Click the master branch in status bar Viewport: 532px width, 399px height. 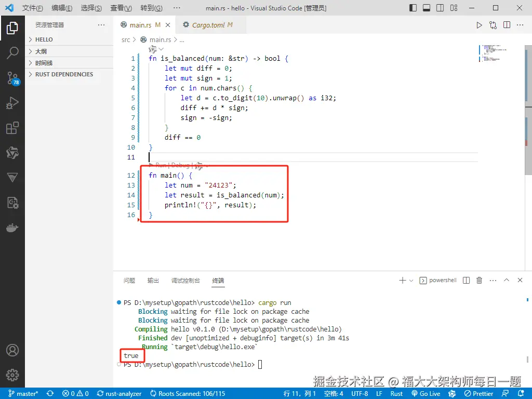23,394
